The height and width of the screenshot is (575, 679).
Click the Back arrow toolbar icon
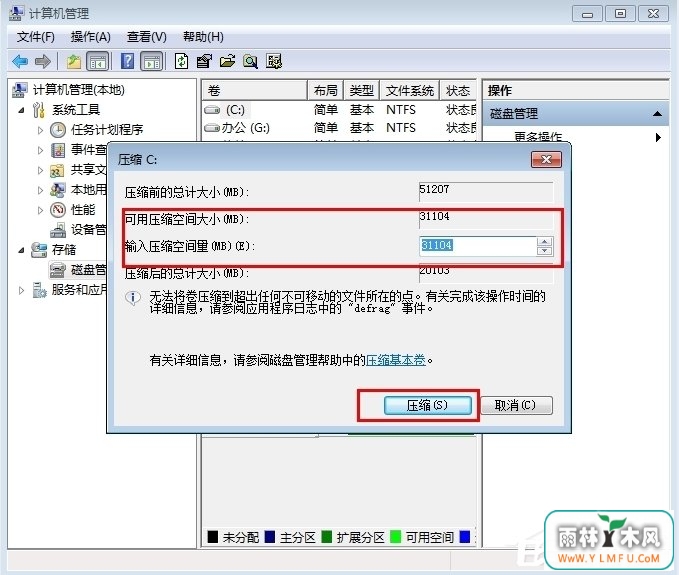(20, 61)
